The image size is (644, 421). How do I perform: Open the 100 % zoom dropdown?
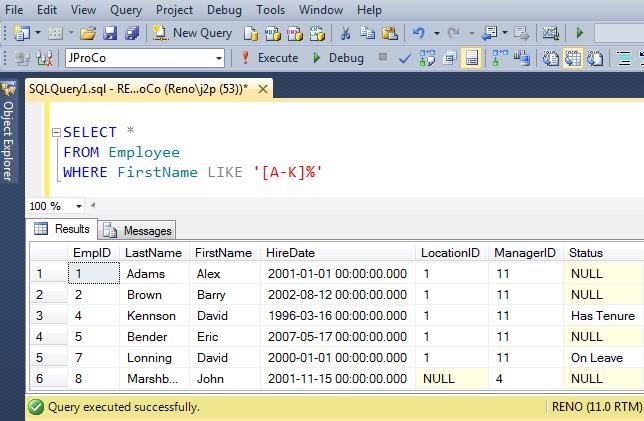point(78,206)
